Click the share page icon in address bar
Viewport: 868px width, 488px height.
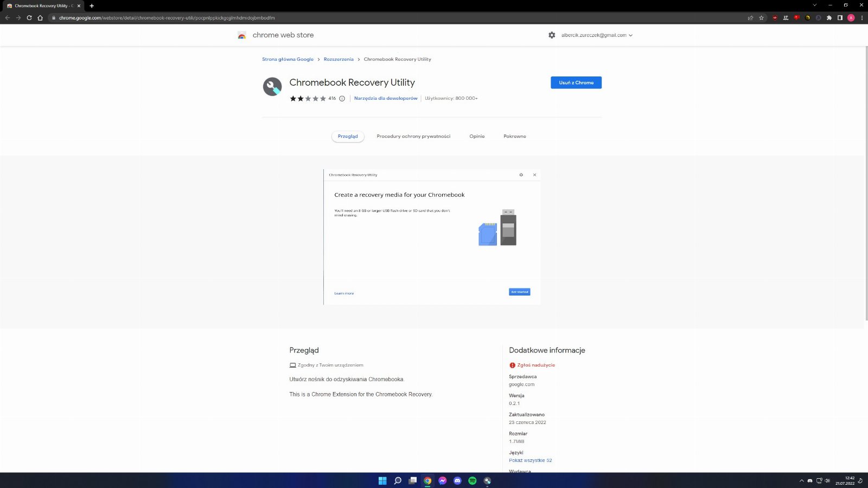(x=750, y=18)
